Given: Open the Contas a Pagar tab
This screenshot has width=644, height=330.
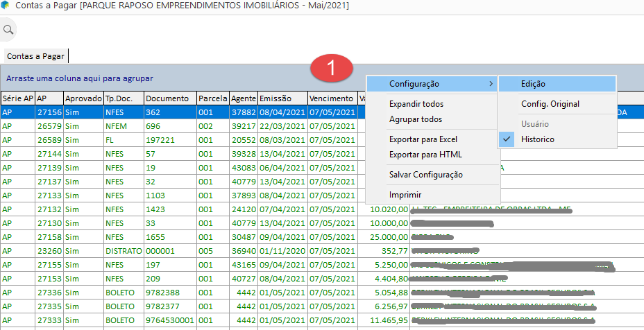Looking at the screenshot, I should click(35, 56).
